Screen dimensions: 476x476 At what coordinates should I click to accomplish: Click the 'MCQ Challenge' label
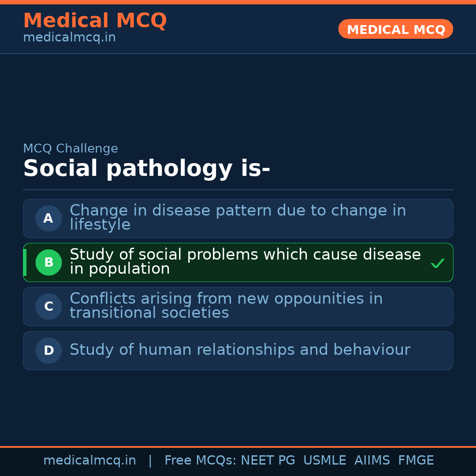point(71,149)
